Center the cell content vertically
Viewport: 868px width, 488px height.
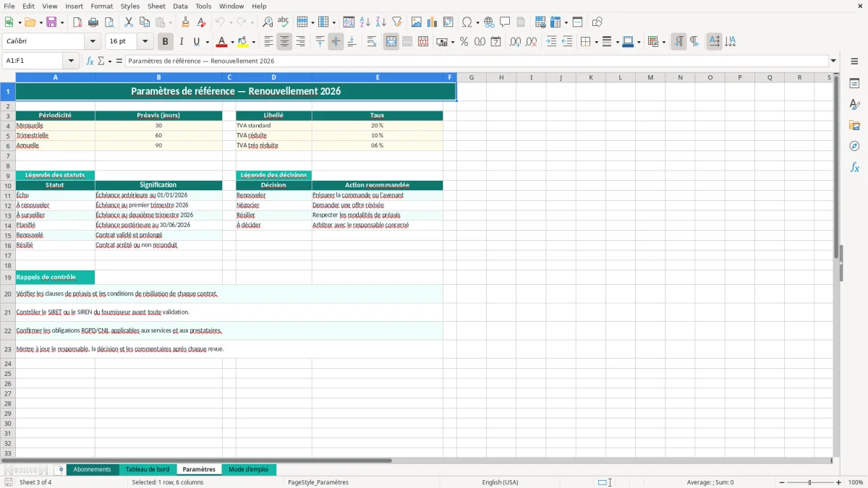[336, 42]
